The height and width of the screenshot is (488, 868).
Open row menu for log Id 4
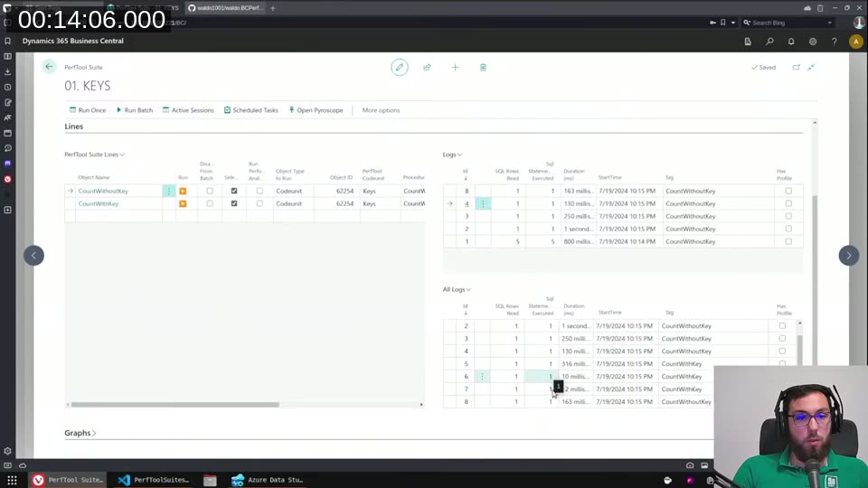point(483,203)
